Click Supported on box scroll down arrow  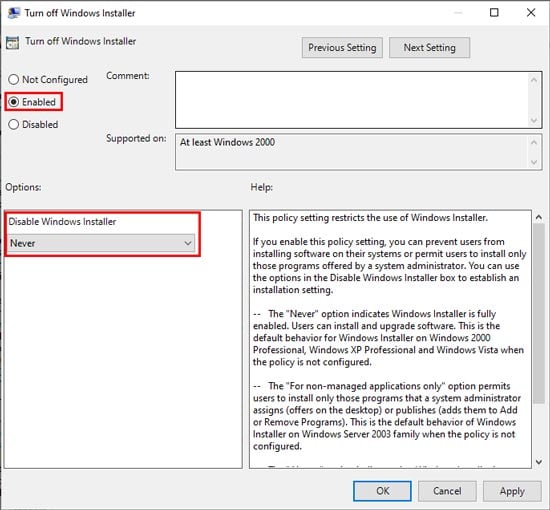(534, 162)
